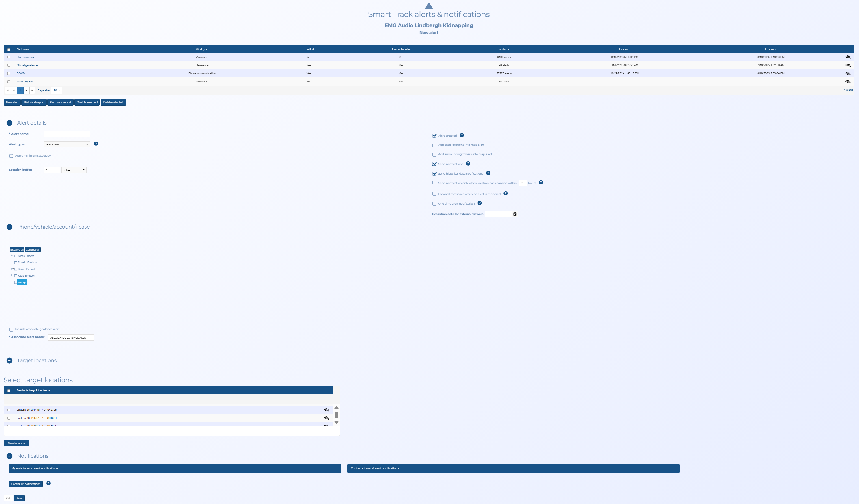Click help icon next to Alert type

(96, 144)
